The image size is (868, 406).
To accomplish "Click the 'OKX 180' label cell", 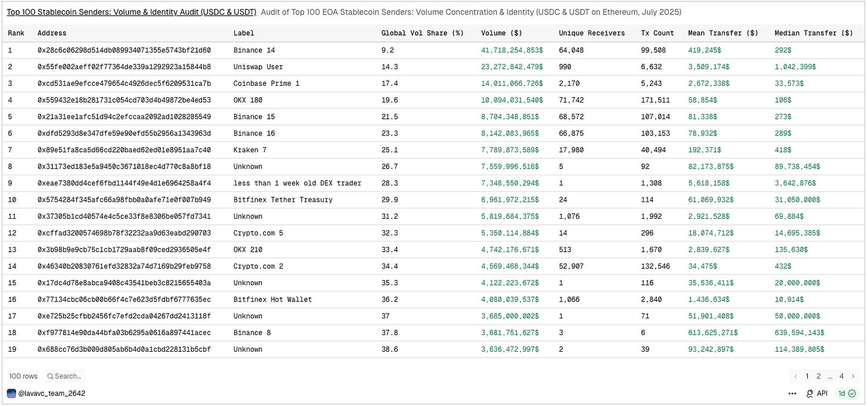I will (x=248, y=100).
